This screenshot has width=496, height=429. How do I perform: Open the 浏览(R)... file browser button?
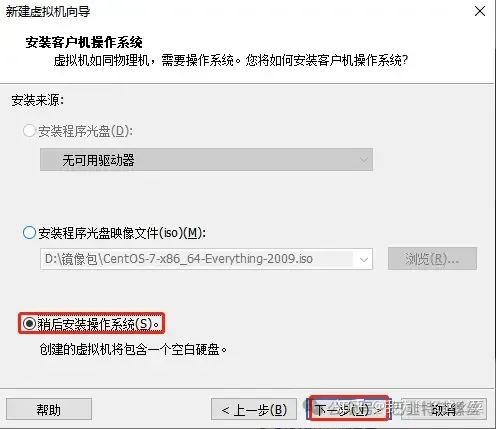pos(432,258)
